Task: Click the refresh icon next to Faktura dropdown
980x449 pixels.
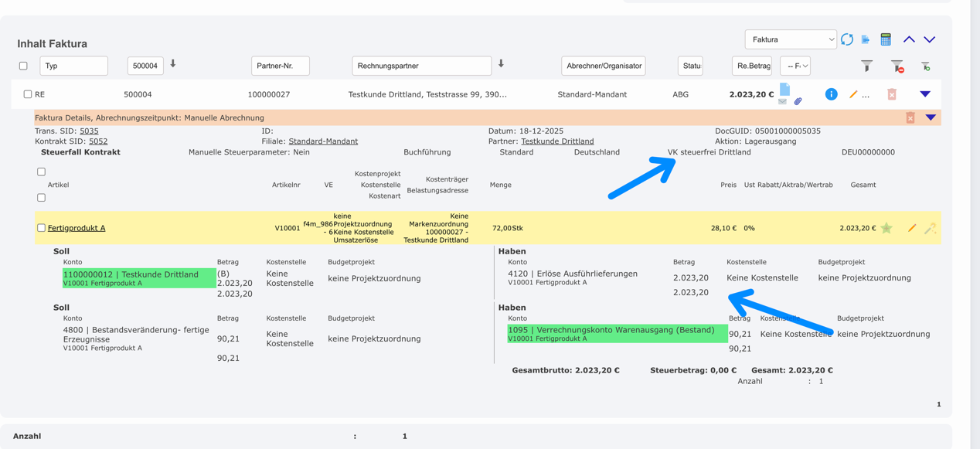Action: tap(847, 39)
